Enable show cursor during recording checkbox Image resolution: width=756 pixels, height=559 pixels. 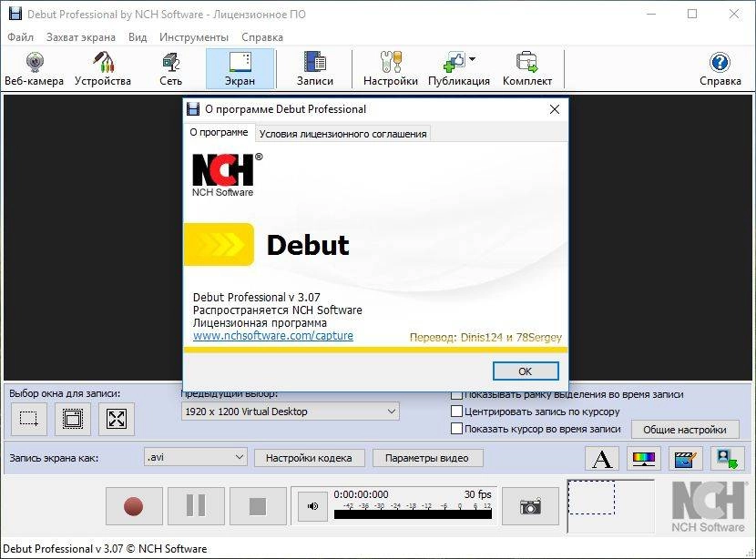point(456,429)
